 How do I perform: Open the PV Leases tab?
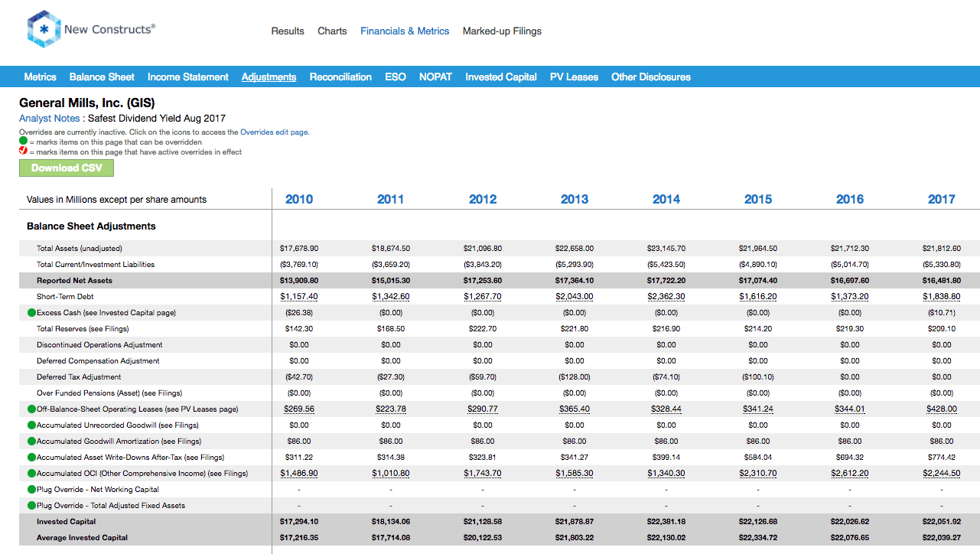[x=574, y=77]
